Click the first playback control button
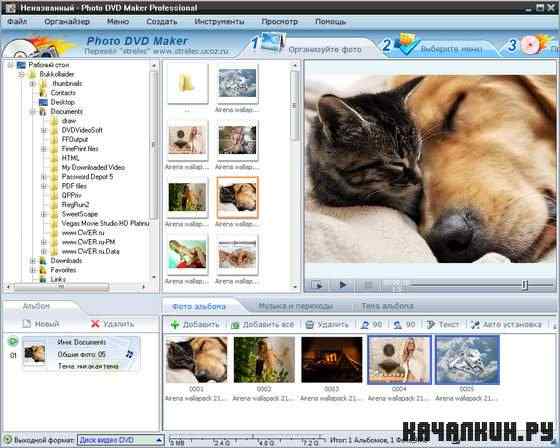Screen dimensions: 560x448 coord(317,285)
